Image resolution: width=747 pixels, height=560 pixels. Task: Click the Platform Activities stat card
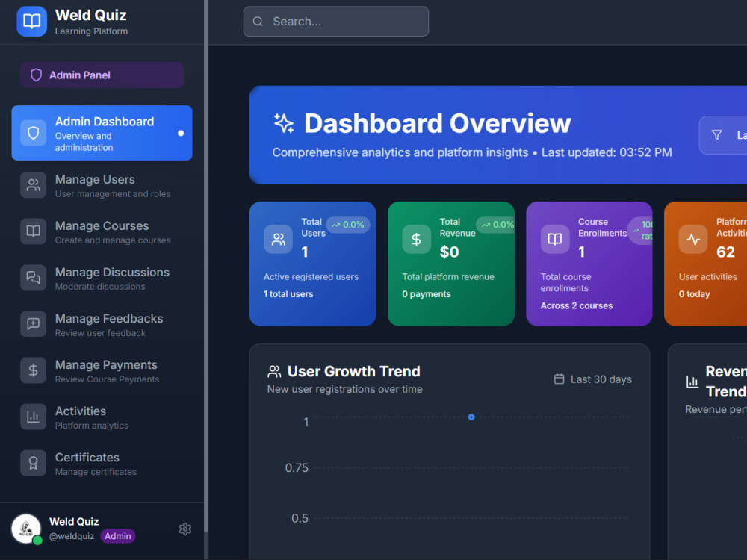706,264
